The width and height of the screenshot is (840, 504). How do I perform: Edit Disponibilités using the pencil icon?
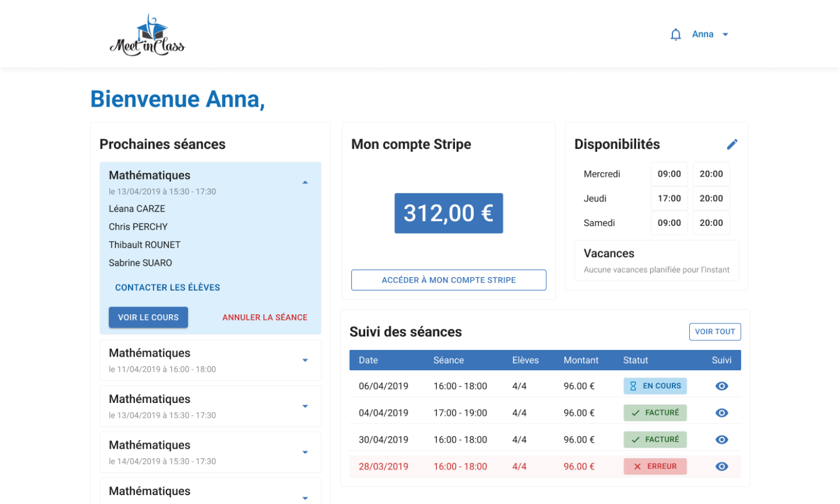(732, 144)
